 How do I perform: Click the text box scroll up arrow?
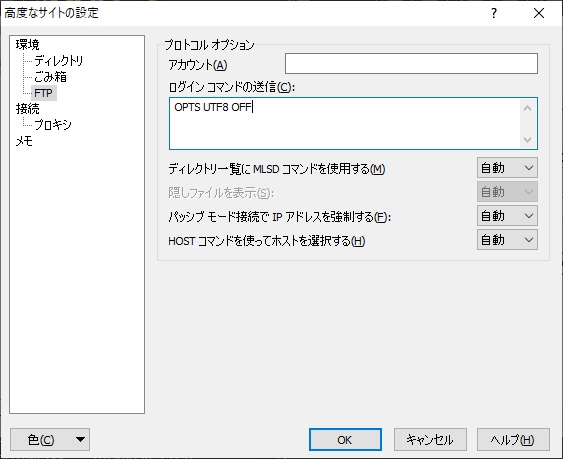(527, 108)
